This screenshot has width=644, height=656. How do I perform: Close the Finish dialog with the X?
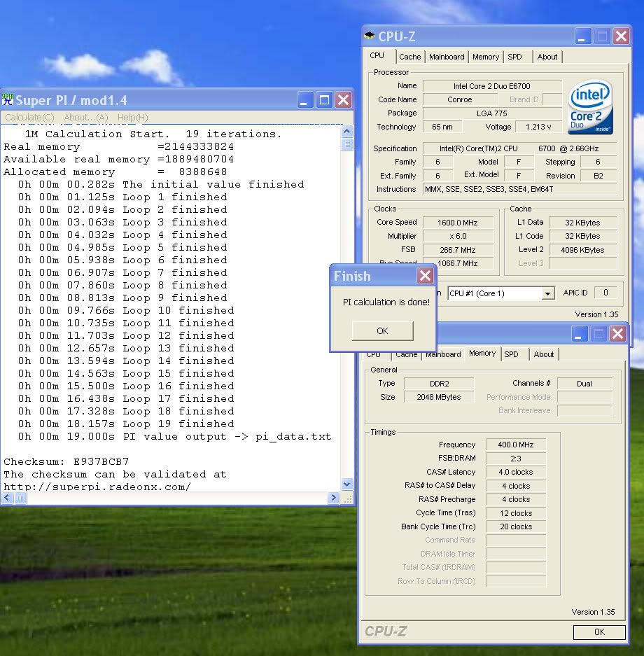point(425,276)
